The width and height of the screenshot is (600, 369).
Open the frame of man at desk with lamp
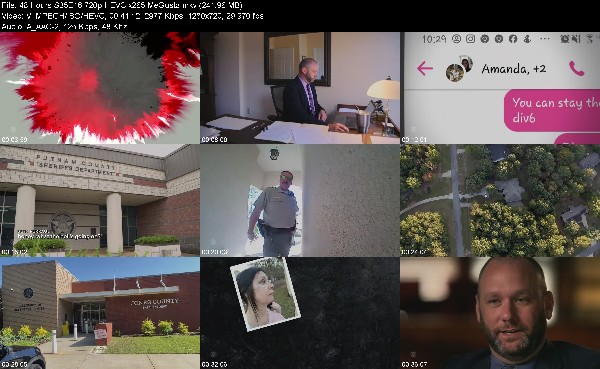300,88
